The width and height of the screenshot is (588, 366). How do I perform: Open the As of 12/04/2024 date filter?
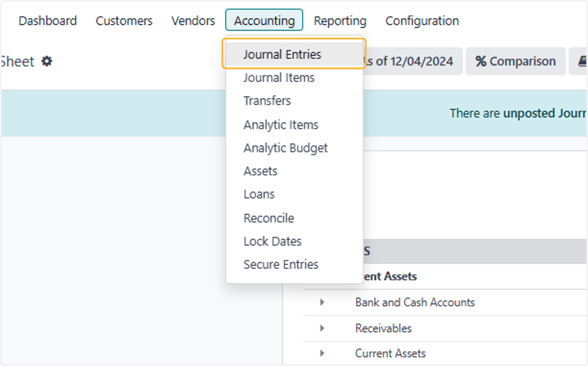[414, 61]
